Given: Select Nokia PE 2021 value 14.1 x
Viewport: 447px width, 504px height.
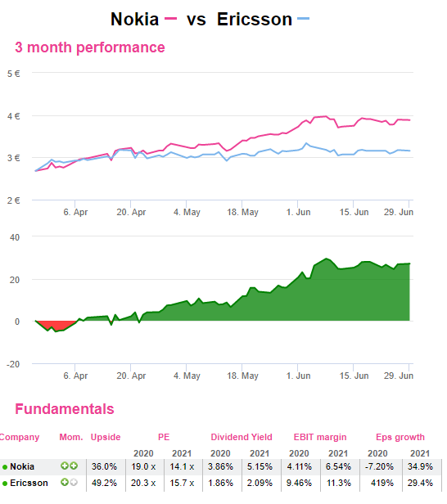Looking at the screenshot, I should [182, 466].
